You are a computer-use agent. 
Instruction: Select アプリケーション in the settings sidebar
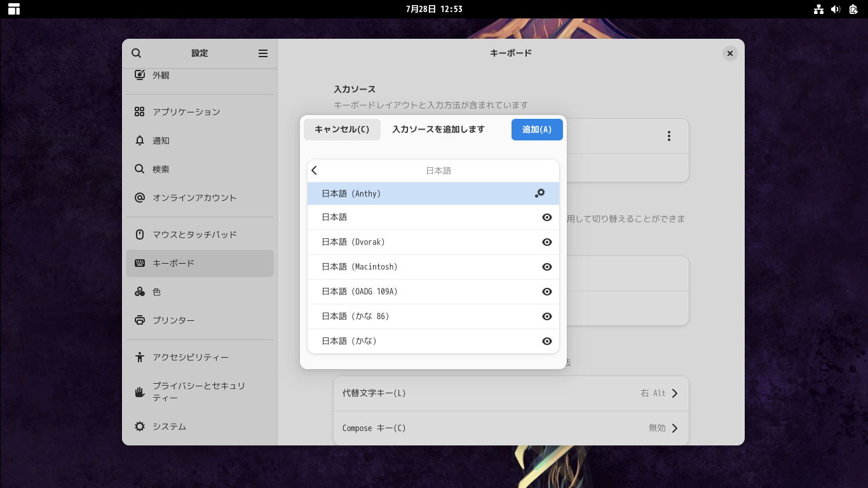click(x=200, y=112)
